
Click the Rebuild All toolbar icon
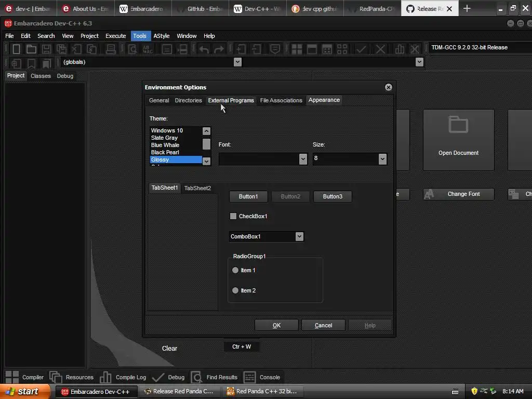coord(342,49)
